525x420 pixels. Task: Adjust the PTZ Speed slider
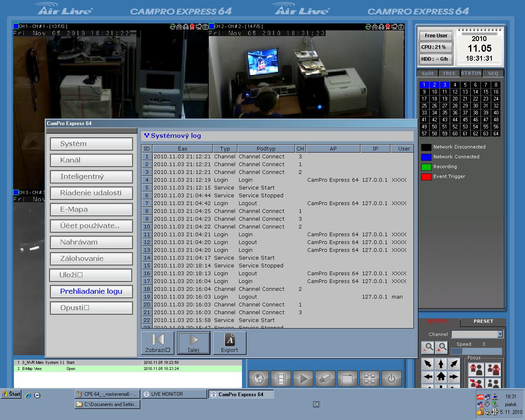point(476,352)
